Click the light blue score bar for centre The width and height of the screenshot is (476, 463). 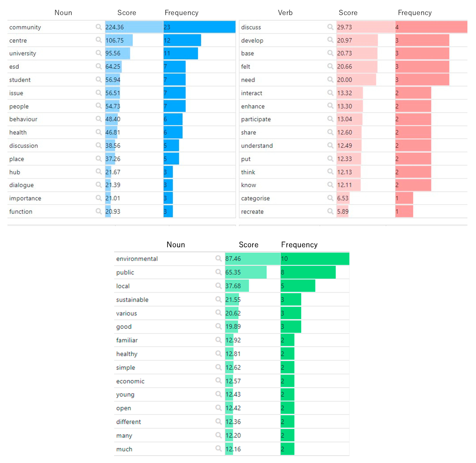[119, 40]
